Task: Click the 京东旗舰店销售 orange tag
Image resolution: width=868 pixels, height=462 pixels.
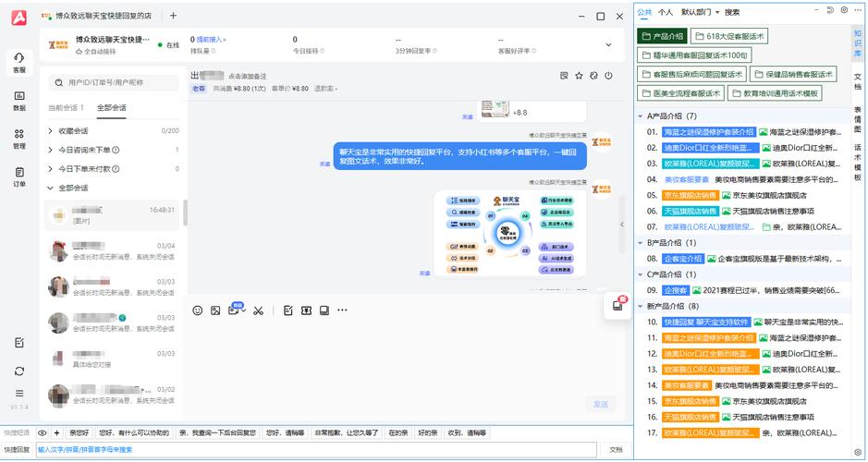Action: pyautogui.click(x=691, y=195)
